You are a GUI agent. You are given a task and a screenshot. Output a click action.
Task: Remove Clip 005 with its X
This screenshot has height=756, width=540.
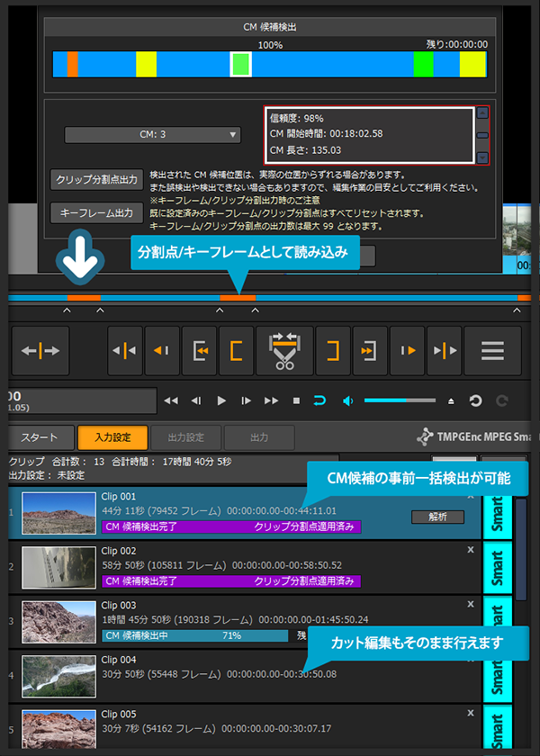click(471, 713)
